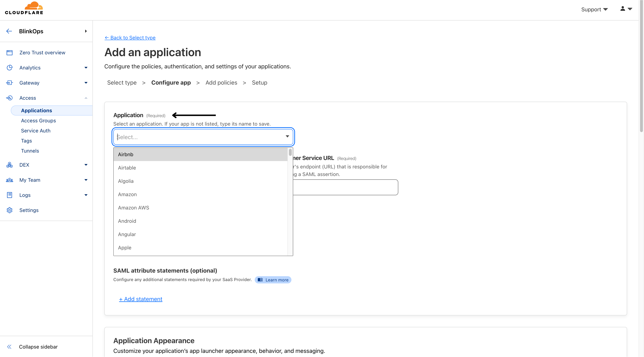Go to Access Groups
644x357 pixels.
(38, 121)
